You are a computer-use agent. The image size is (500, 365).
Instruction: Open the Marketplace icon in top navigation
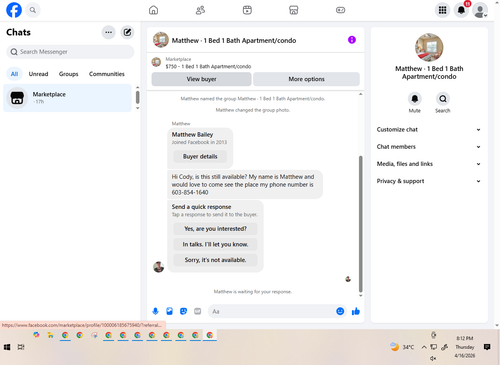(294, 10)
